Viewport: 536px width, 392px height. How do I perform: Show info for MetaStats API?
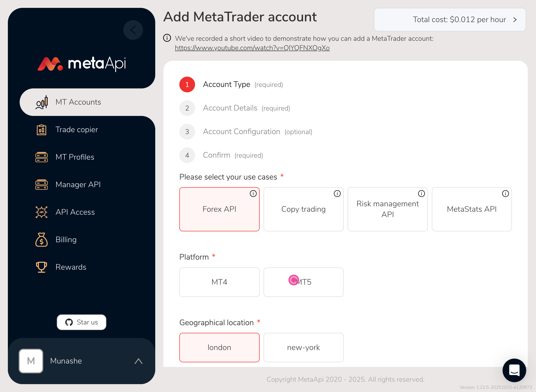[505, 194]
